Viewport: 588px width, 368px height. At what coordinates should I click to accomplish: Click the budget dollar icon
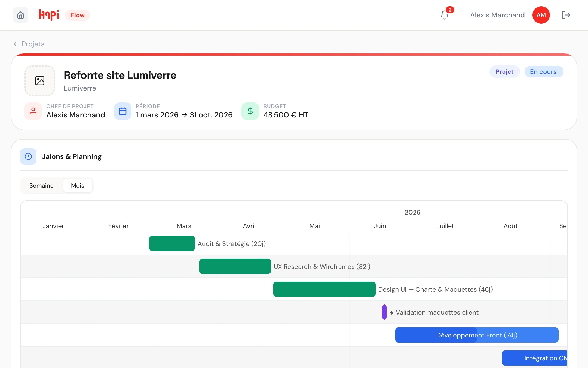(x=250, y=111)
